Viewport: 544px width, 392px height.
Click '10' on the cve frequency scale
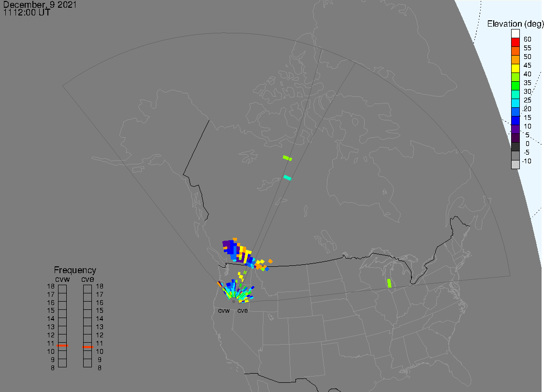click(100, 351)
